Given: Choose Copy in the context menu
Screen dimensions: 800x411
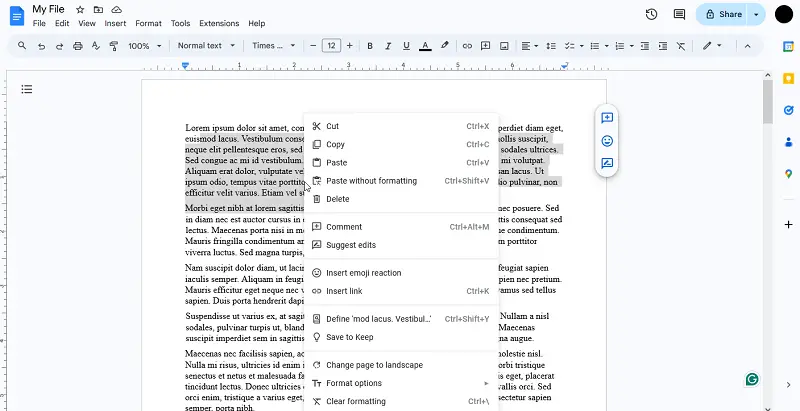Looking at the screenshot, I should (x=401, y=144).
